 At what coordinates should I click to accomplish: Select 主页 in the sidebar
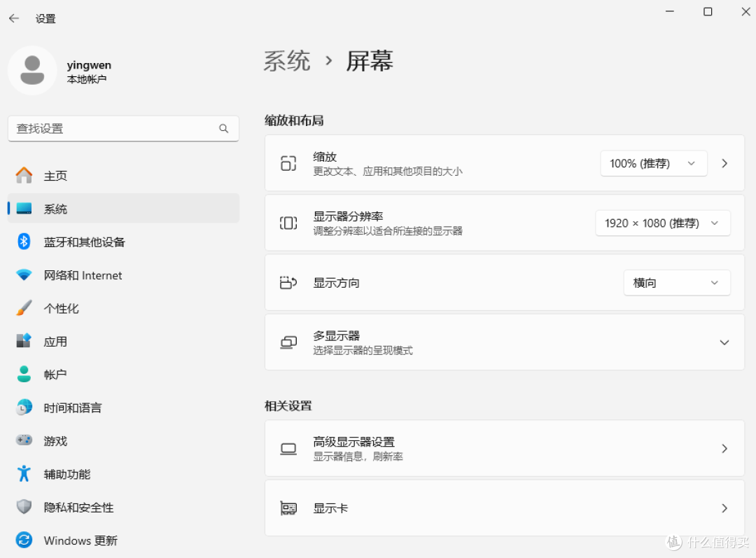point(123,176)
